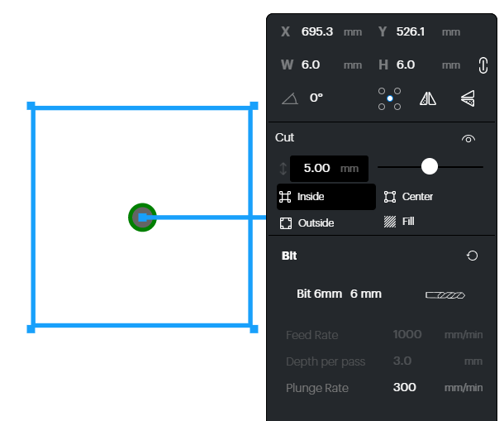This screenshot has height=421, width=504.
Task: Click the drill bit image icon
Action: pos(445,294)
